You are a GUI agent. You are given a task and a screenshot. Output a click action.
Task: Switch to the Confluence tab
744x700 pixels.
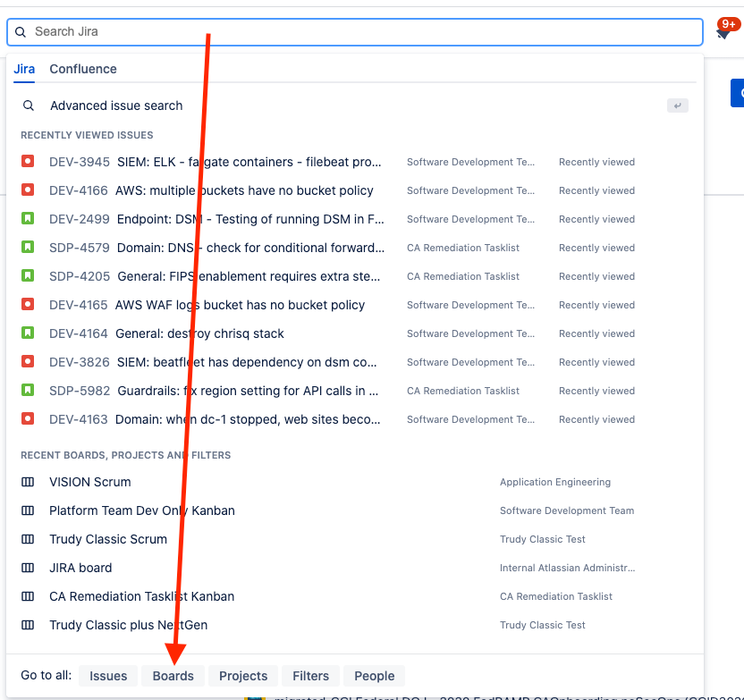coord(83,69)
